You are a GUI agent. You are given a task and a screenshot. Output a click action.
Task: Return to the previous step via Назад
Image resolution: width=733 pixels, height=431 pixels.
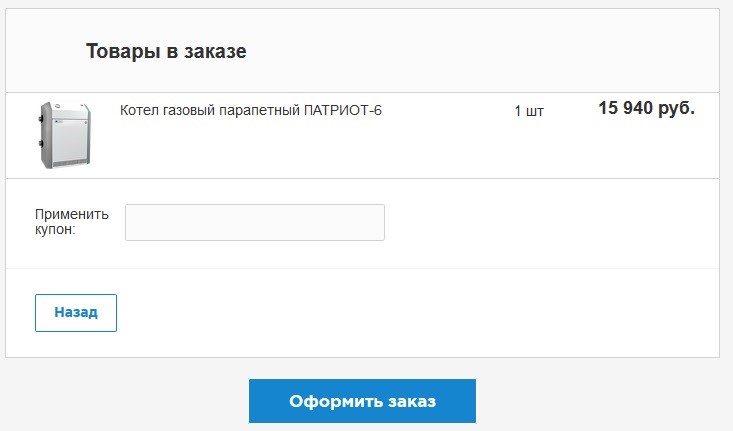pyautogui.click(x=76, y=313)
